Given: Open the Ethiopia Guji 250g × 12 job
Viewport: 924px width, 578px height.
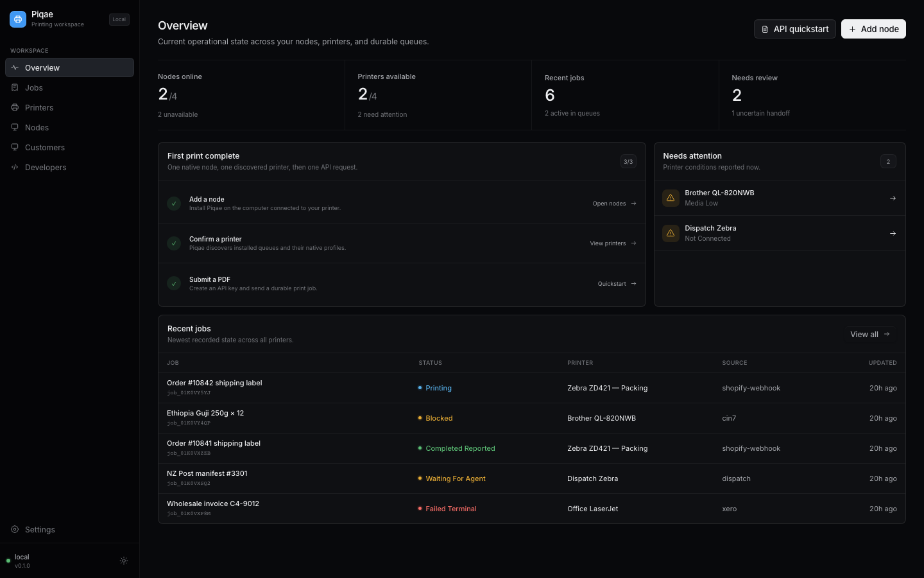Looking at the screenshot, I should click(x=532, y=418).
